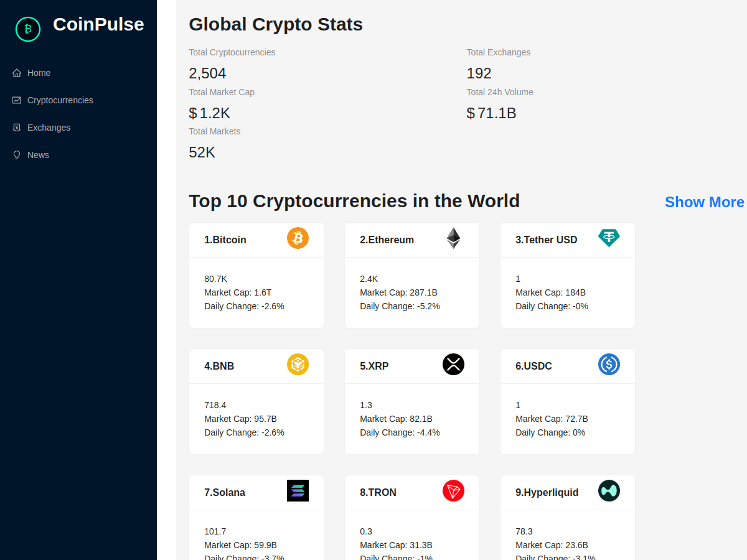Click Bitcoin Market Cap: 1.6T
The image size is (747, 560).
(238, 292)
